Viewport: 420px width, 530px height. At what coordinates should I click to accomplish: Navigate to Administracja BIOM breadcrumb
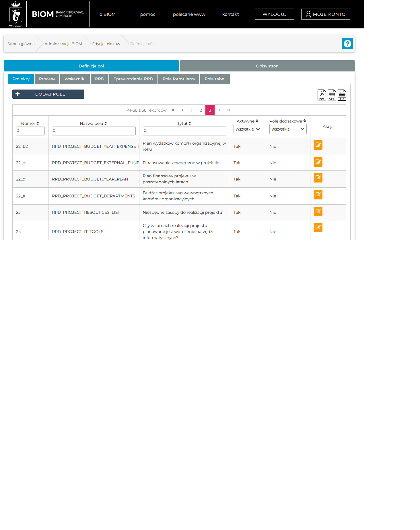[63, 44]
